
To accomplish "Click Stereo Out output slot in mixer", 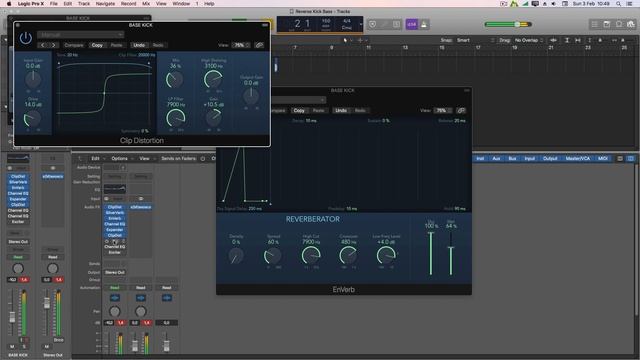I will coord(115,272).
